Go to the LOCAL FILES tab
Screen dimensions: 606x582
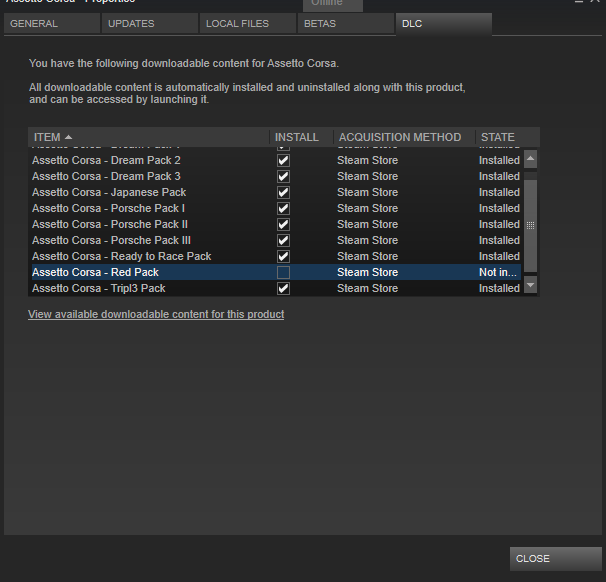pos(248,24)
